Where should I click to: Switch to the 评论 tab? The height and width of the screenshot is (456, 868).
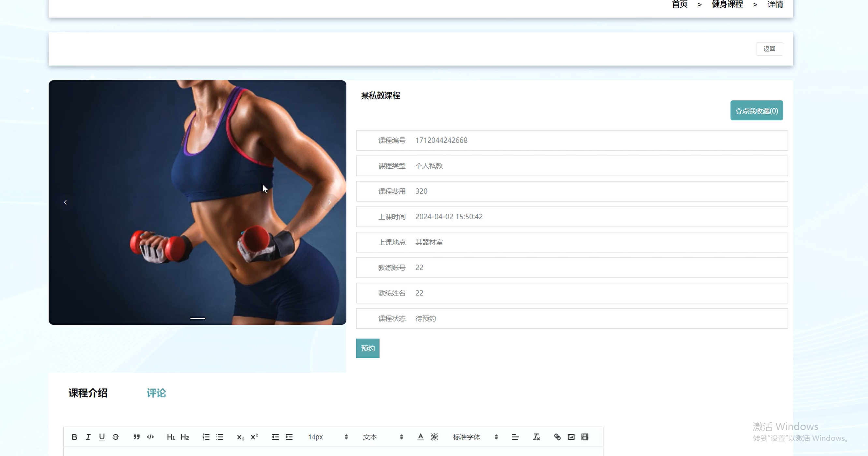[156, 393]
